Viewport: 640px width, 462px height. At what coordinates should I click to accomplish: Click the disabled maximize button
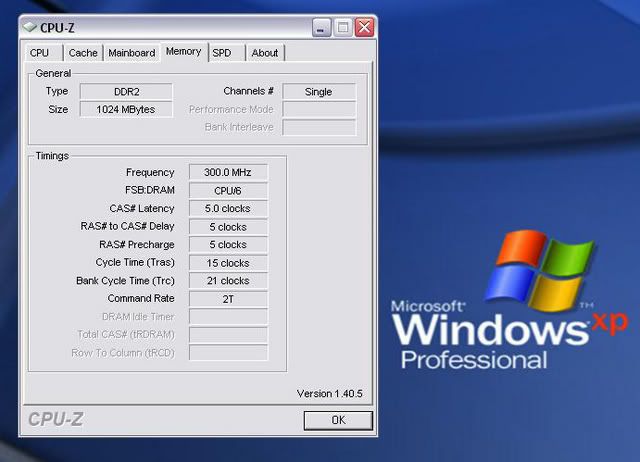point(342,27)
